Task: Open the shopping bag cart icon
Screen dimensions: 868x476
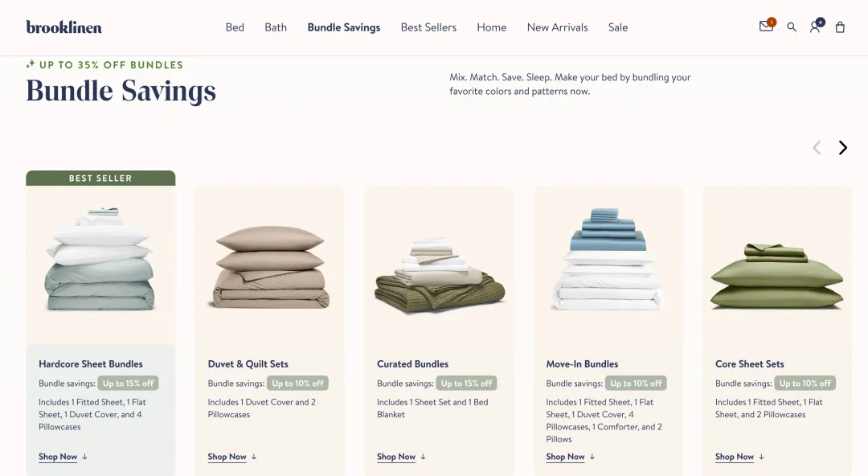Action: [x=840, y=27]
